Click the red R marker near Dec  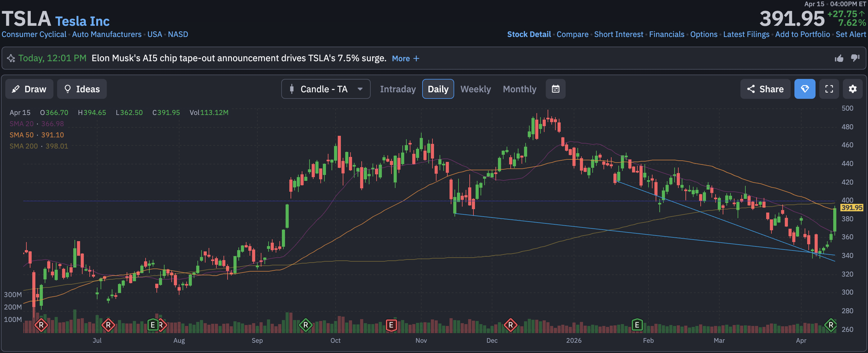(510, 325)
